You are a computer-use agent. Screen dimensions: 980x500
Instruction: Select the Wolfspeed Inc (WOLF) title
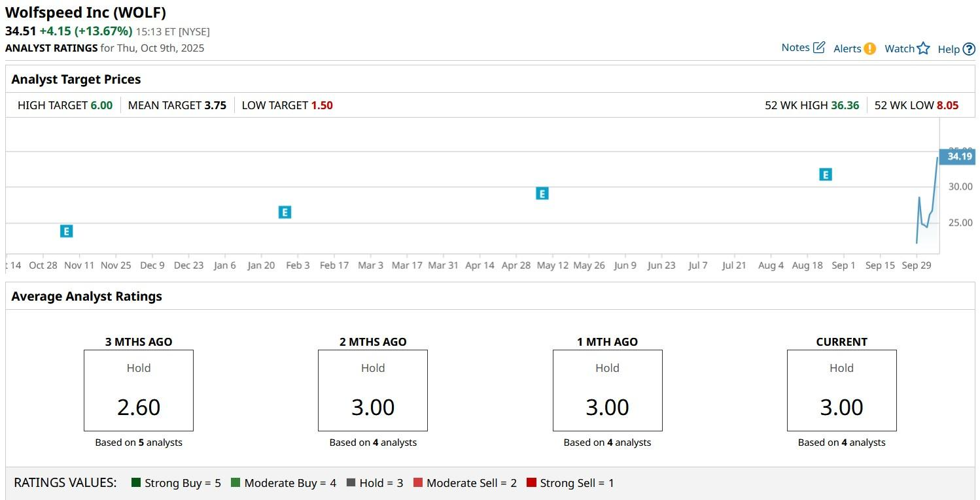86,12
